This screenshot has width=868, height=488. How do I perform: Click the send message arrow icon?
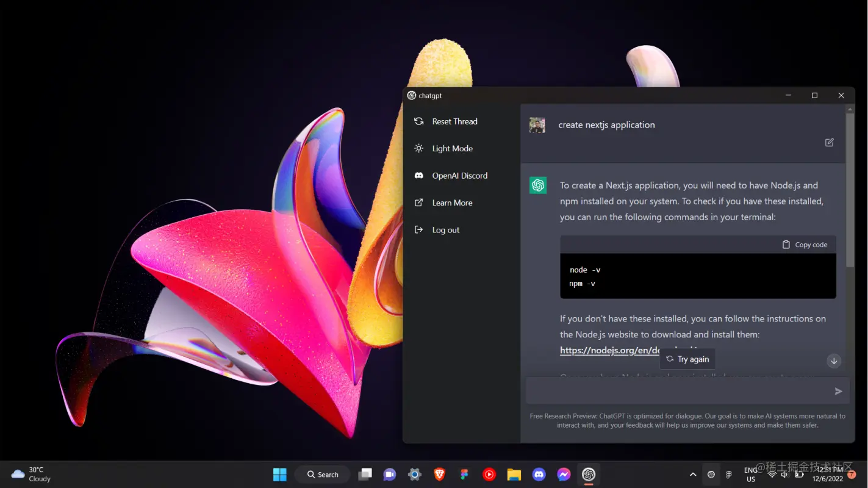click(x=838, y=391)
